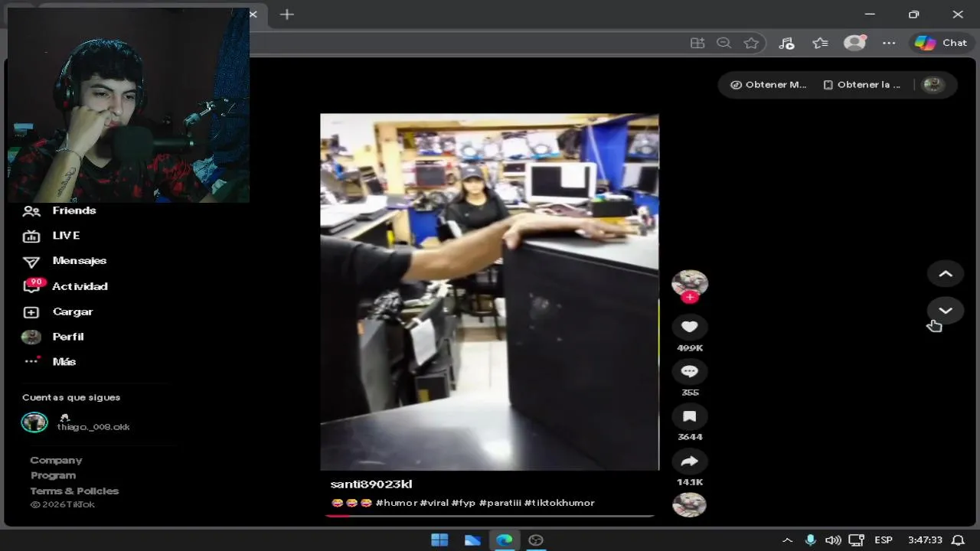Open Edge settings and more ellipsis menu

point(889,43)
